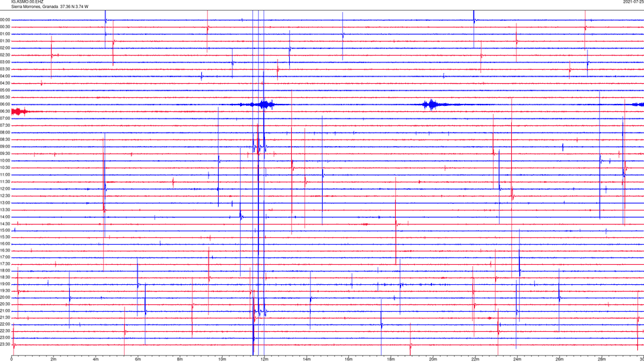Click the 14m tick on the time axis
Screen dimensions: 644x362
[307, 359]
